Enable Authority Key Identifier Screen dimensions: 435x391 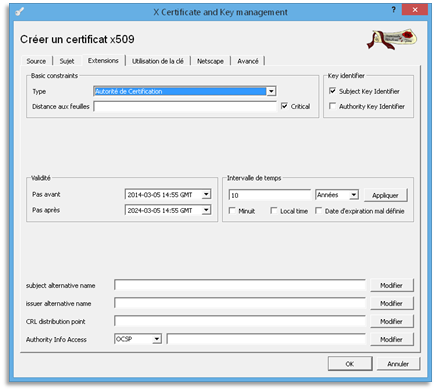point(332,106)
